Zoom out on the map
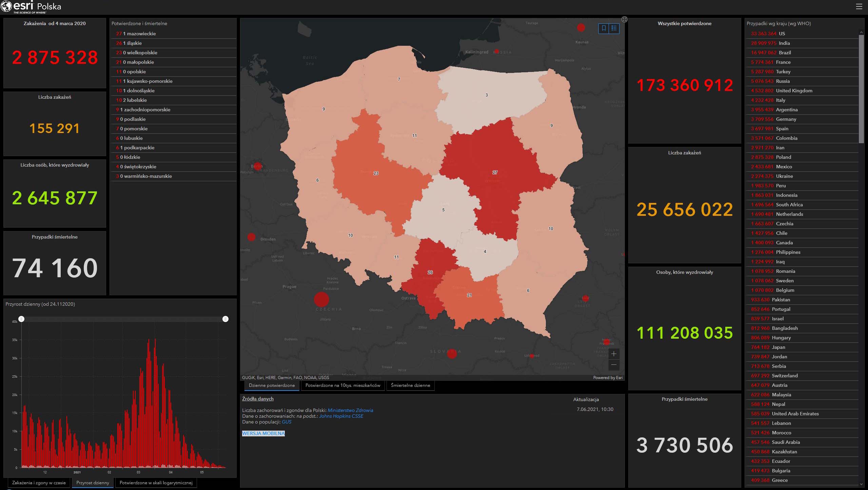The height and width of the screenshot is (490, 868). (614, 365)
